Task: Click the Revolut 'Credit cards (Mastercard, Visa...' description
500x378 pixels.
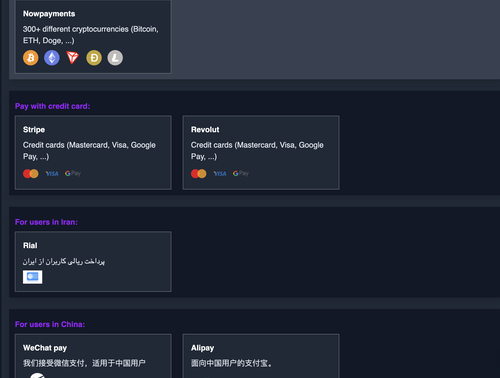Action: 257,151
